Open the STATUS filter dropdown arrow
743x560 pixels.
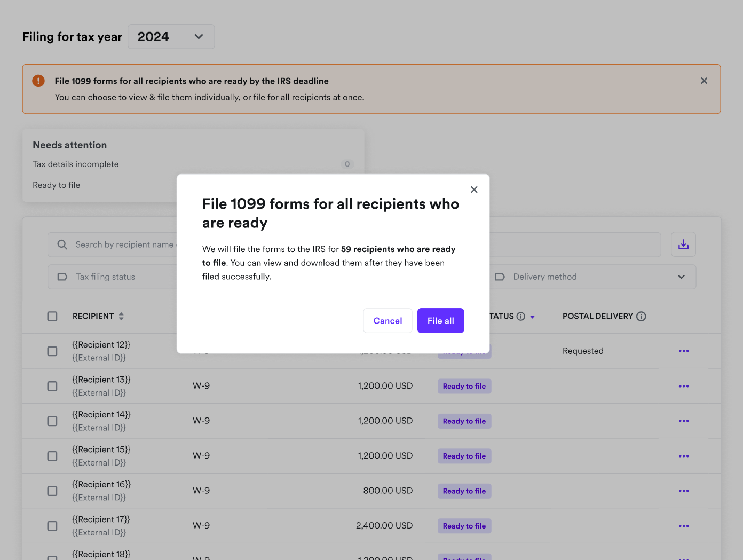tap(532, 316)
